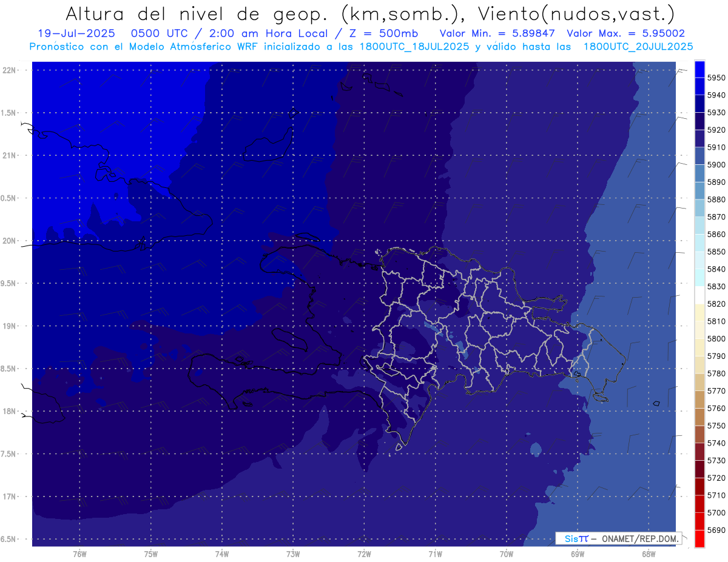
Task: Click the latitude label '20N'
Action: [10, 241]
